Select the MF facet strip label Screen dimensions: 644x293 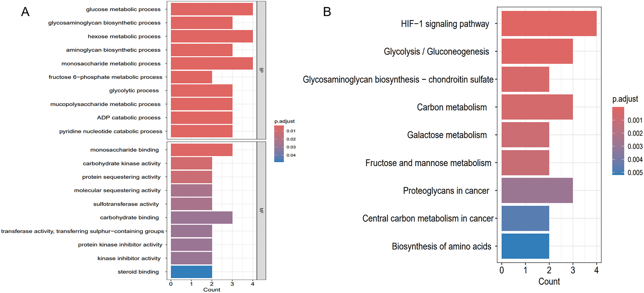(261, 211)
